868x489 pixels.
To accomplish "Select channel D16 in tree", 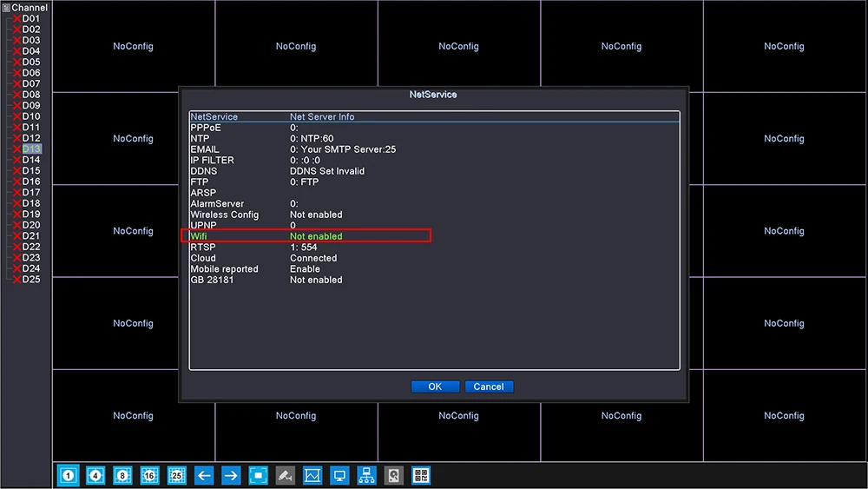I will [31, 181].
